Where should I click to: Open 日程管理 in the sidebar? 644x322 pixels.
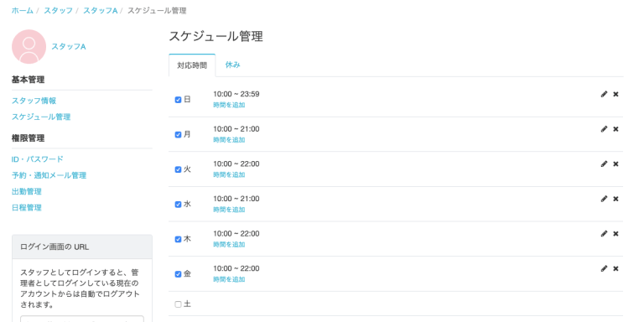click(26, 208)
